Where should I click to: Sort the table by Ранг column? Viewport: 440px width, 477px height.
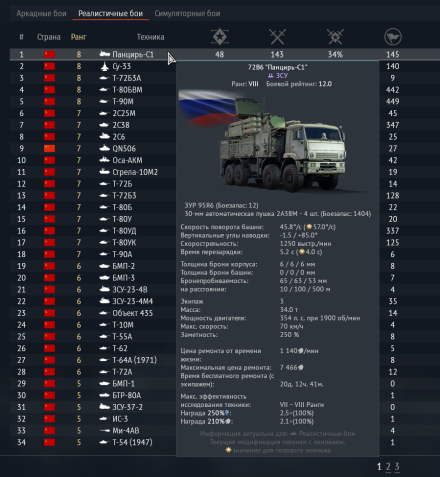click(79, 37)
